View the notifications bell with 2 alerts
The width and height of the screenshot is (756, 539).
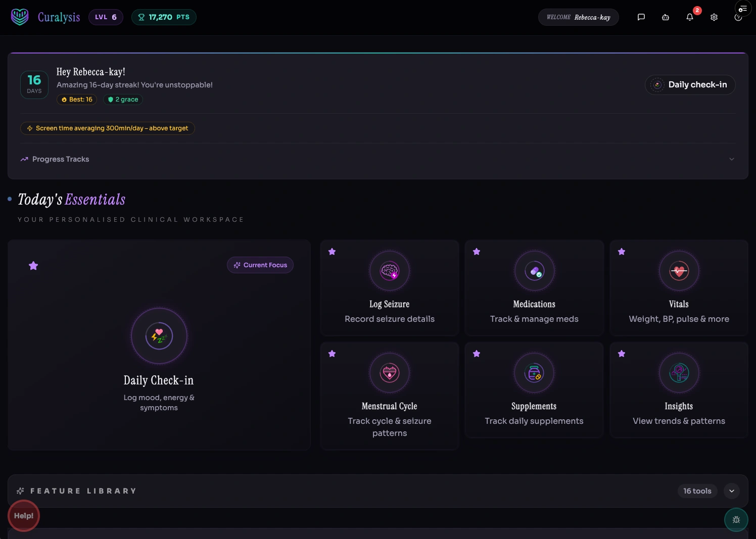tap(689, 17)
